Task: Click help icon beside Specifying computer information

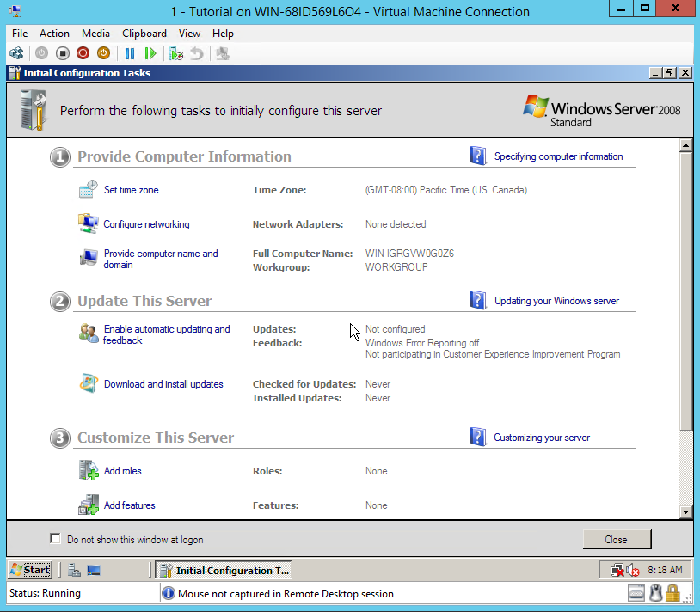Action: point(478,156)
